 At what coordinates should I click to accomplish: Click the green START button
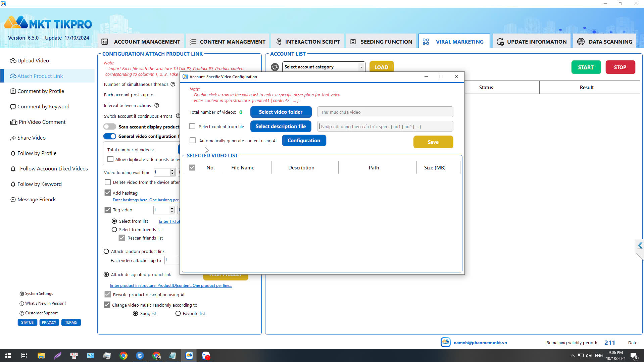click(x=586, y=67)
